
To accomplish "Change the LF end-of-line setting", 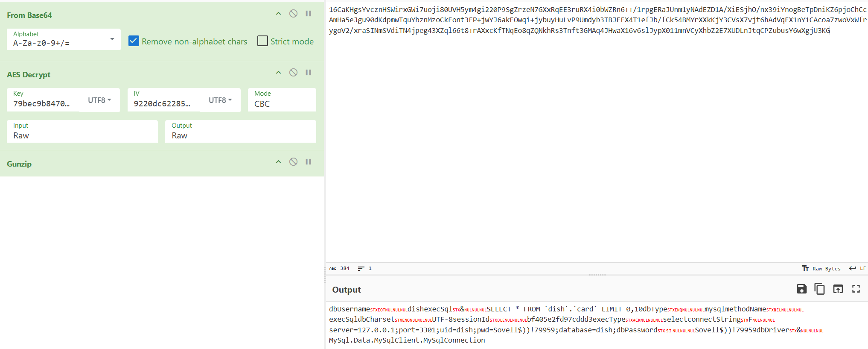I will pos(858,269).
